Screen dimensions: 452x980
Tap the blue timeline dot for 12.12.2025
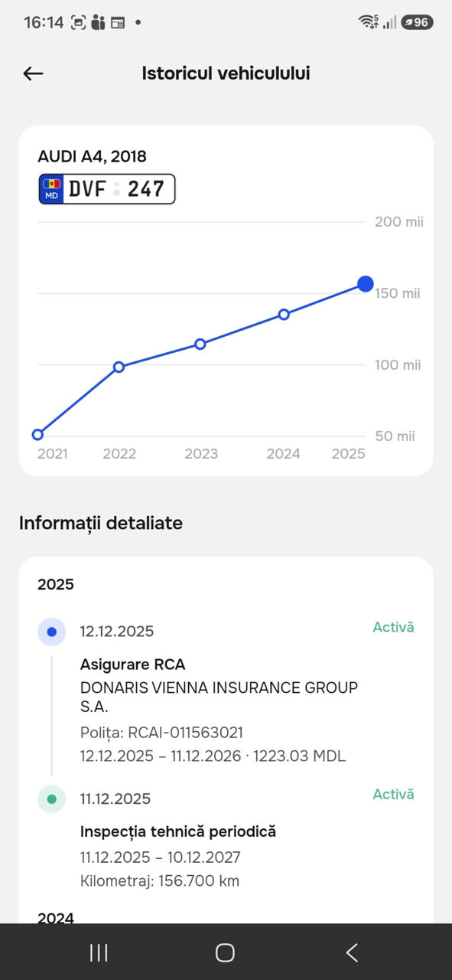(x=52, y=632)
